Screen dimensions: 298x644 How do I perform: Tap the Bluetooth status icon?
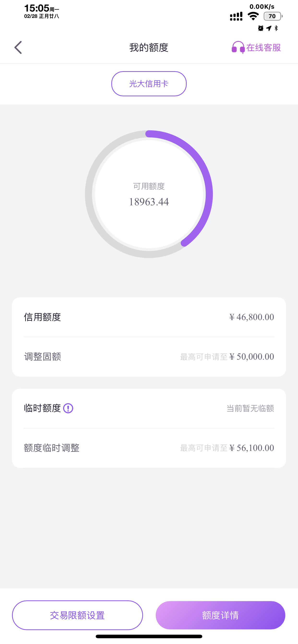(276, 28)
